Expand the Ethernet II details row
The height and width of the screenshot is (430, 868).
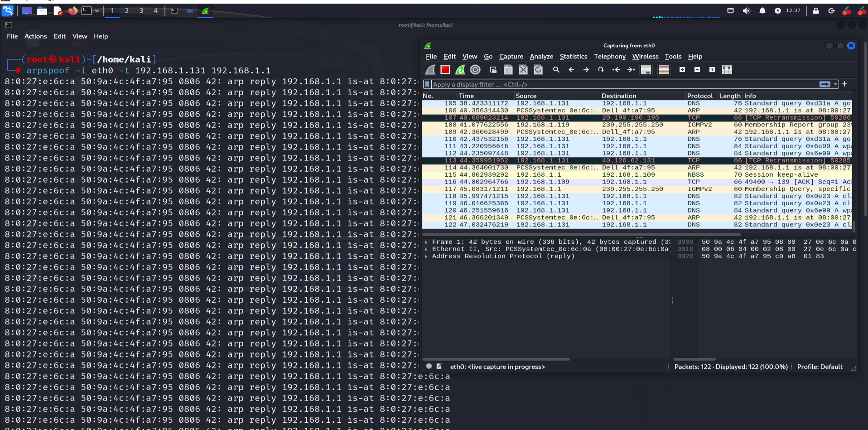(426, 249)
